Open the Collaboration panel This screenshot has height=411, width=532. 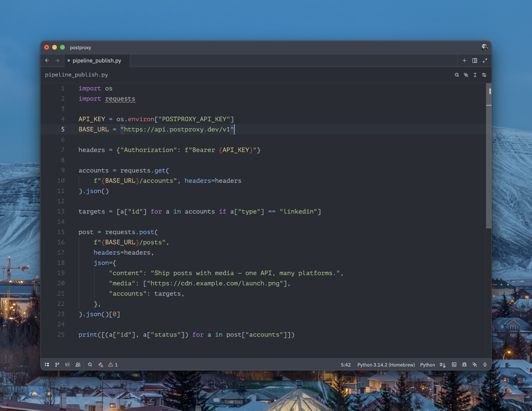(x=78, y=364)
